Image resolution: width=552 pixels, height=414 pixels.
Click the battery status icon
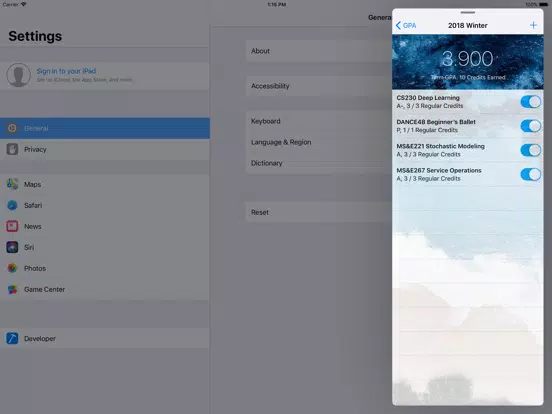click(x=544, y=4)
